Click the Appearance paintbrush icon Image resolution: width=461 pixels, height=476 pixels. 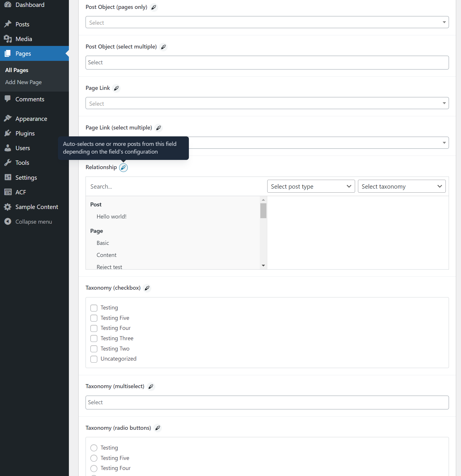tap(8, 119)
